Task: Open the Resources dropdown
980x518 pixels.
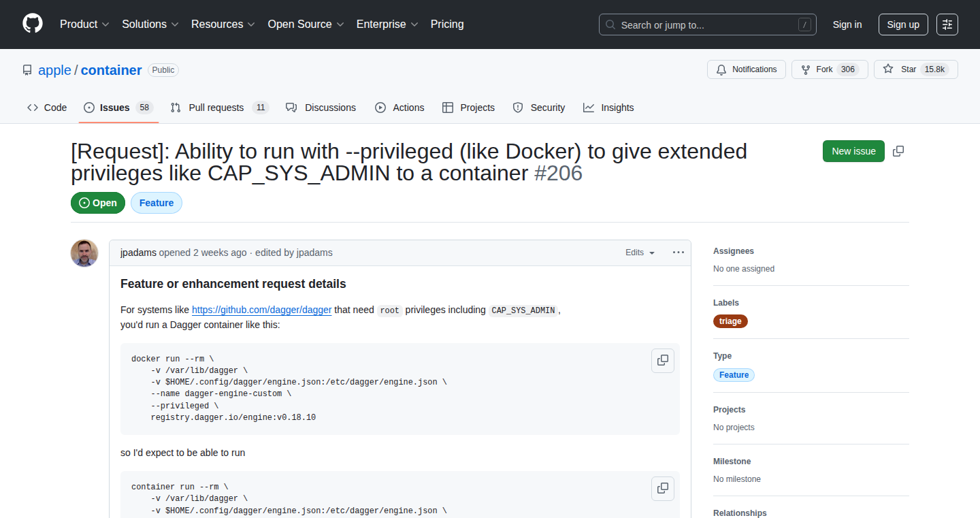Action: (223, 24)
